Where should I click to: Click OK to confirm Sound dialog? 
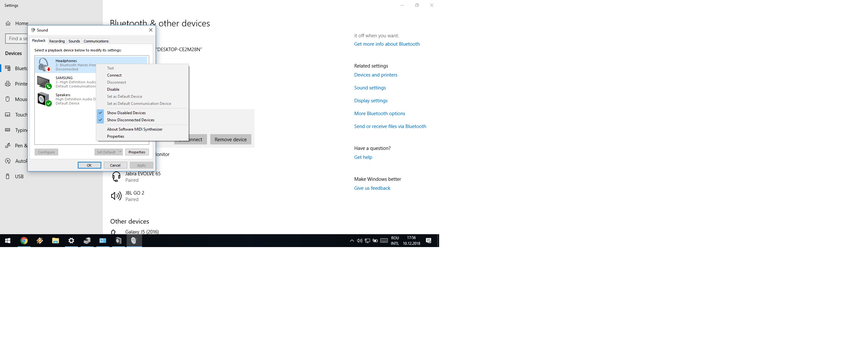89,165
